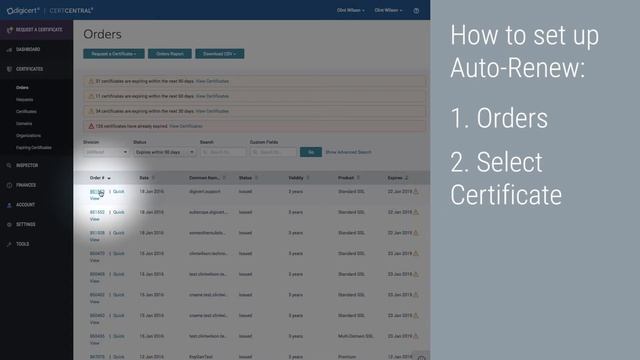Open Certificates item in the sidebar submenu

pyautogui.click(x=26, y=111)
